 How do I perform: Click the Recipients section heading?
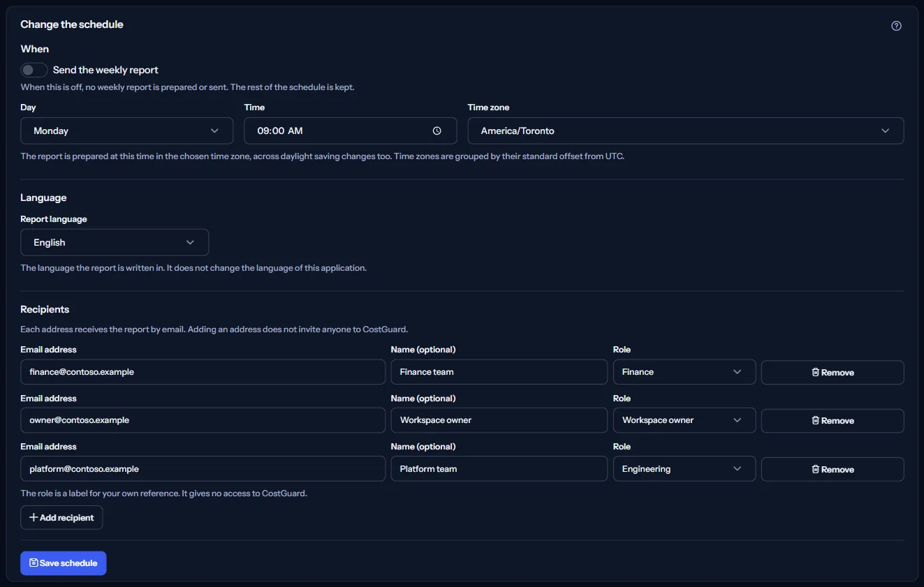pos(45,309)
